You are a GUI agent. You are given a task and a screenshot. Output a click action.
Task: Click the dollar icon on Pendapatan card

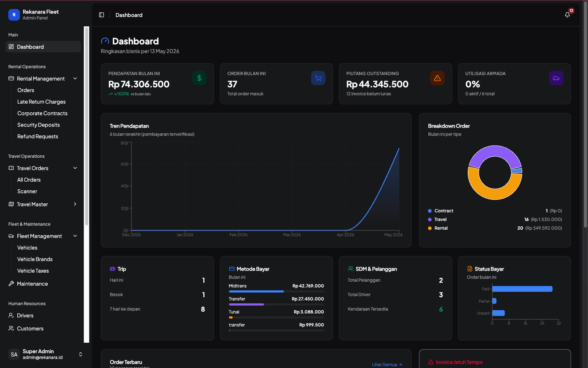coord(199,78)
